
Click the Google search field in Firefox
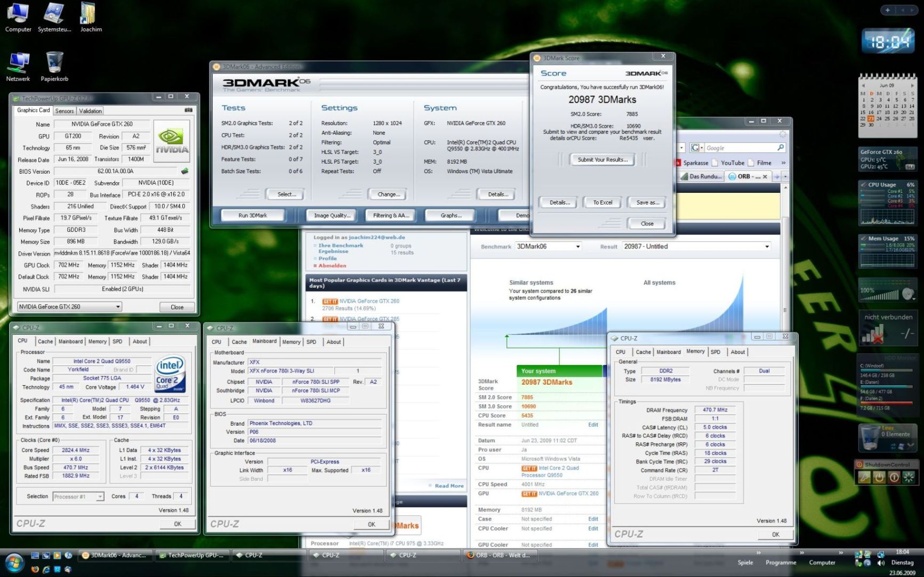coord(741,148)
